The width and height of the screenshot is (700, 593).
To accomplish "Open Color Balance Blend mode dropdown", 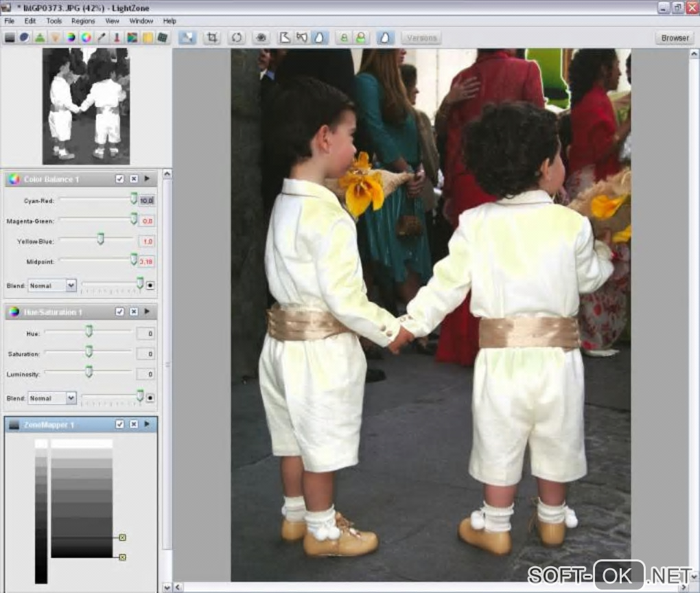I will click(52, 286).
